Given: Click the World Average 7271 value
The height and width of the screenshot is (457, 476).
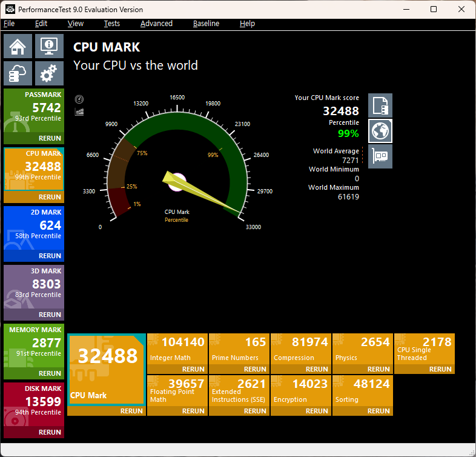Looking at the screenshot, I should pos(350,160).
